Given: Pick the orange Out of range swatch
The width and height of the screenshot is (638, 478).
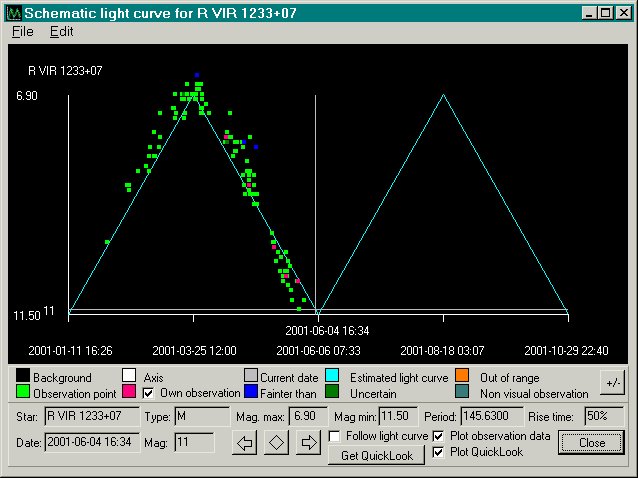Looking at the screenshot, I should (462, 375).
